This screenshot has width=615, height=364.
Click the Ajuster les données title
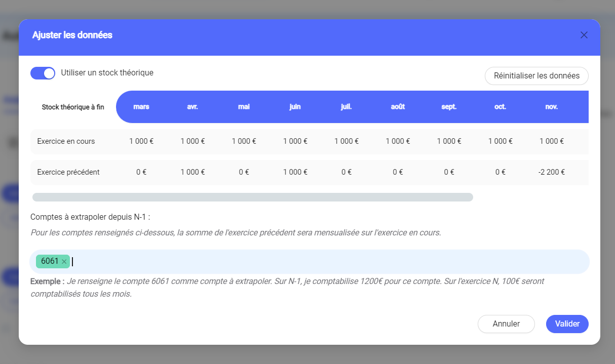click(72, 35)
